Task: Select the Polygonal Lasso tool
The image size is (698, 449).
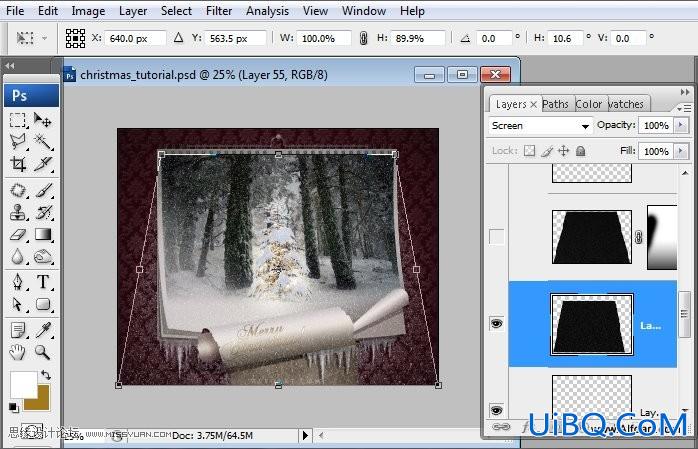Action: click(18, 142)
